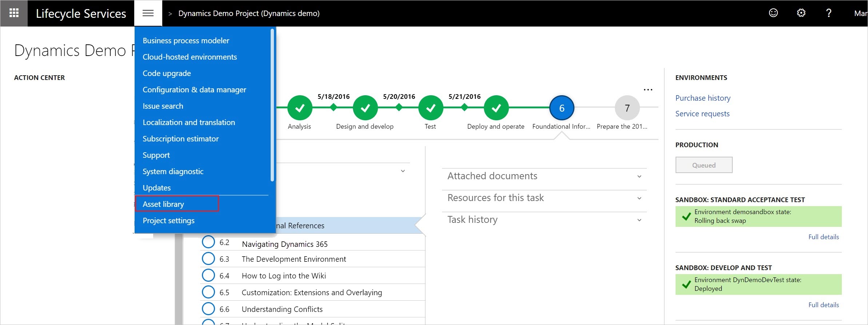This screenshot has height=325, width=868.
Task: Open Deploy and operate phase checkmark circle
Action: pyautogui.click(x=496, y=108)
